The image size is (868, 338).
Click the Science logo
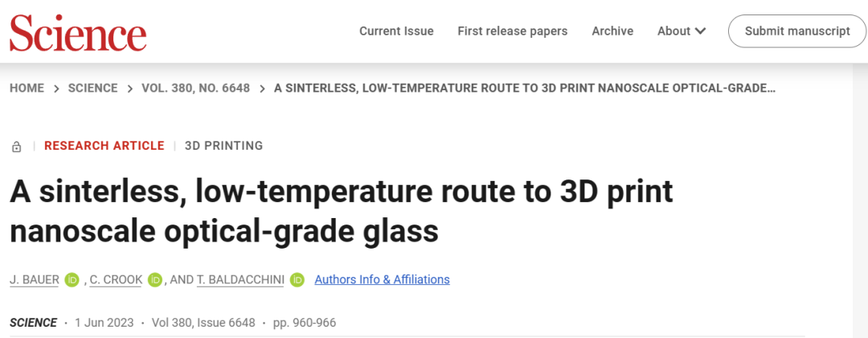(78, 32)
